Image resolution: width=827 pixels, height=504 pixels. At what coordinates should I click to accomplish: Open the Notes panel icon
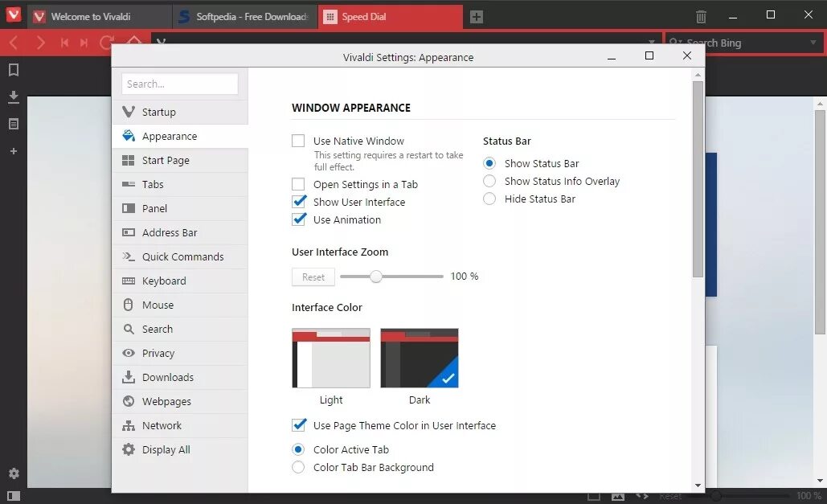pyautogui.click(x=14, y=124)
